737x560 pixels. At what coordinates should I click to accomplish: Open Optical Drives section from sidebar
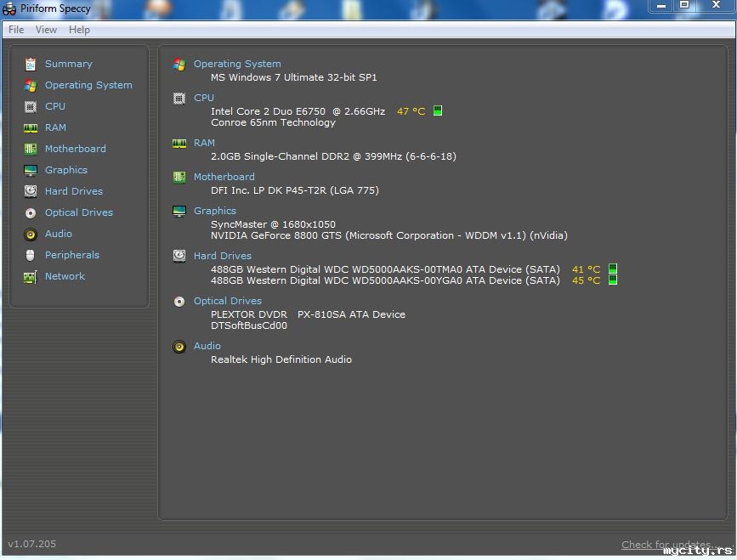pos(79,212)
